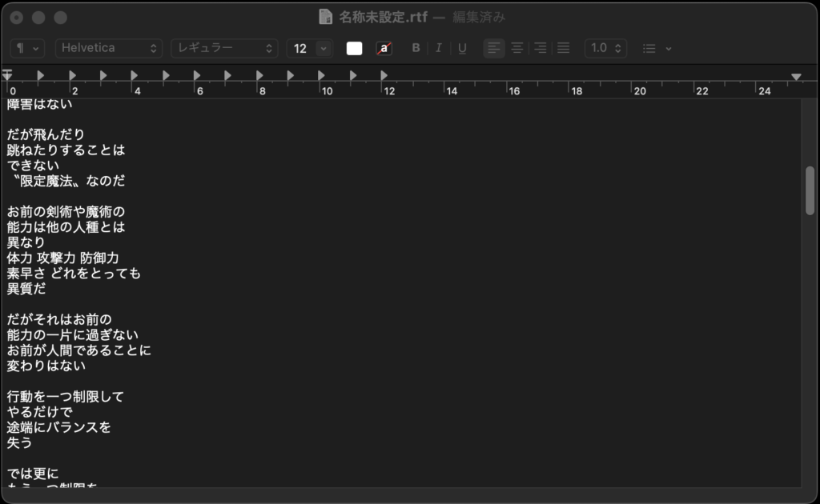
Task: Click the vertical scrollbar thumb
Action: pos(810,190)
